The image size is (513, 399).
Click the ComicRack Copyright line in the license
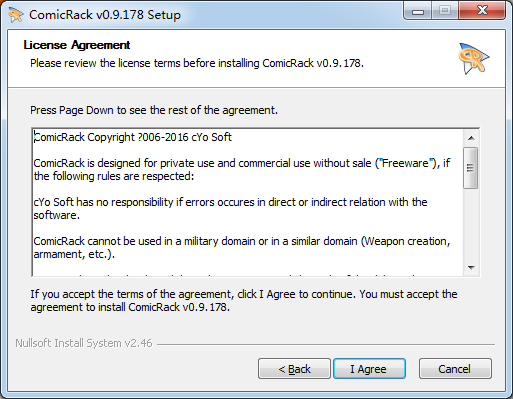tap(133, 137)
